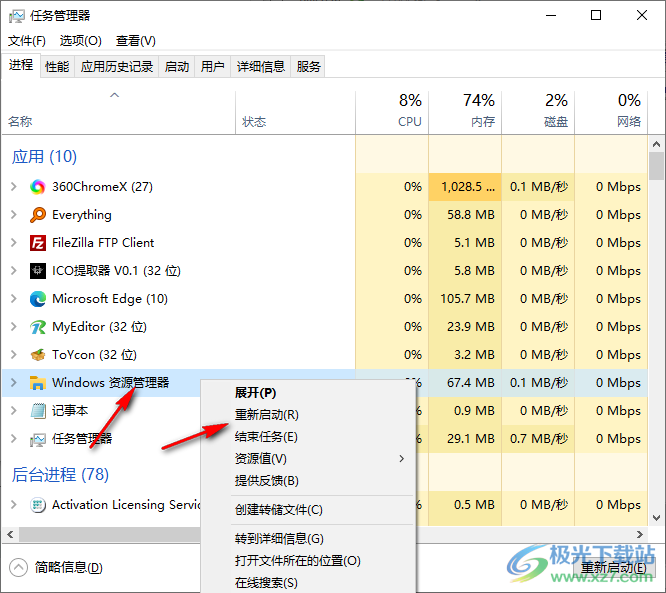Click the 任务管理器 process row icon
This screenshot has width=666, height=593.
(37, 439)
